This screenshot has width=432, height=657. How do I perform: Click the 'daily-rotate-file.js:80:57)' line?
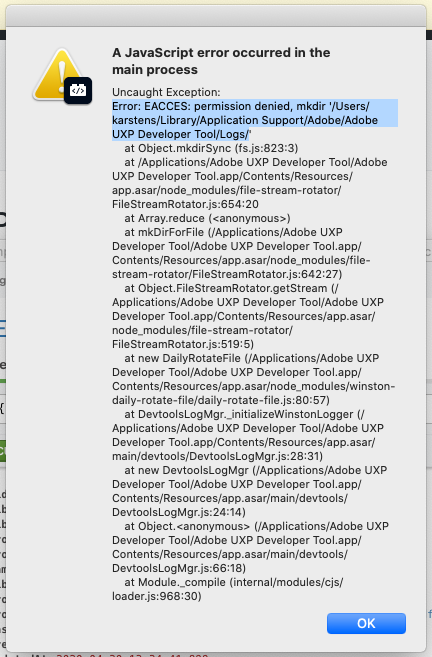(221, 400)
